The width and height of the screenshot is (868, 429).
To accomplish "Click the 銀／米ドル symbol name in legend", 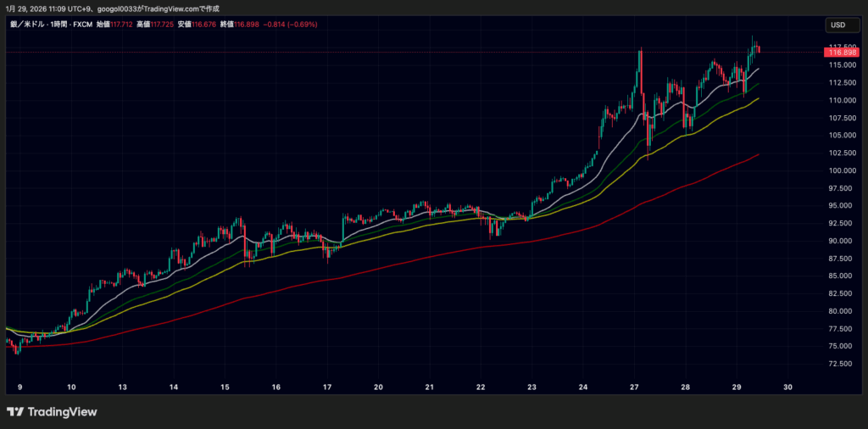I will pos(27,25).
